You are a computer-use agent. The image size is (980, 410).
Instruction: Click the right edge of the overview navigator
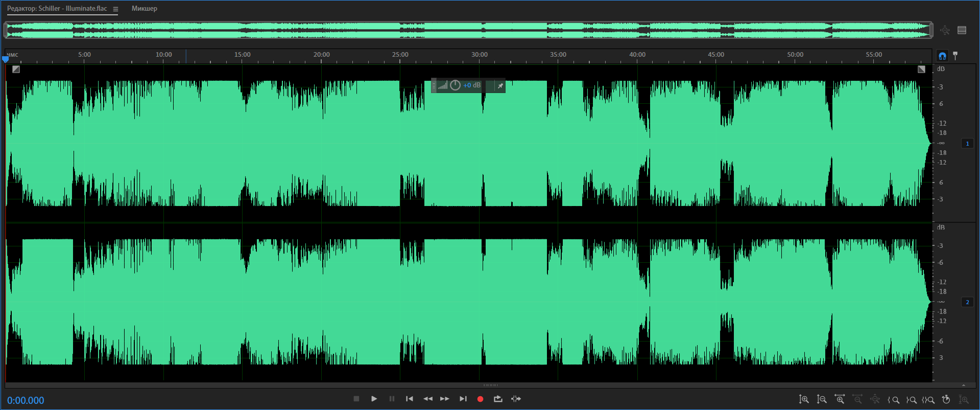tap(931, 30)
